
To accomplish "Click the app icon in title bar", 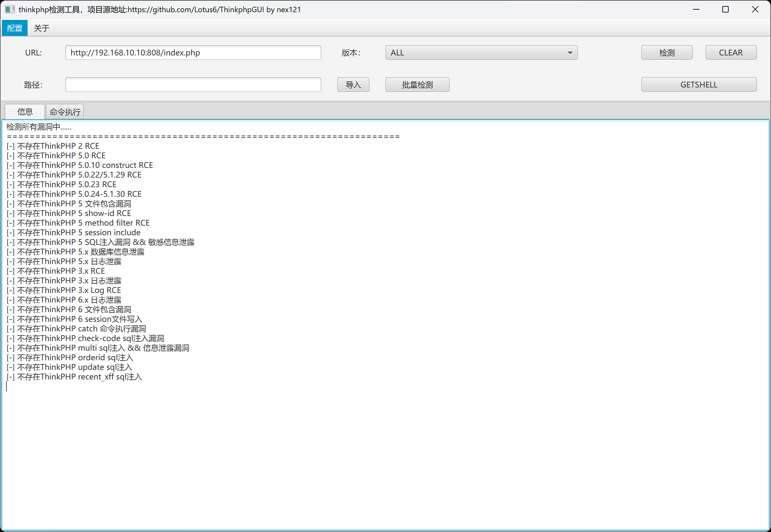I will pyautogui.click(x=10, y=9).
